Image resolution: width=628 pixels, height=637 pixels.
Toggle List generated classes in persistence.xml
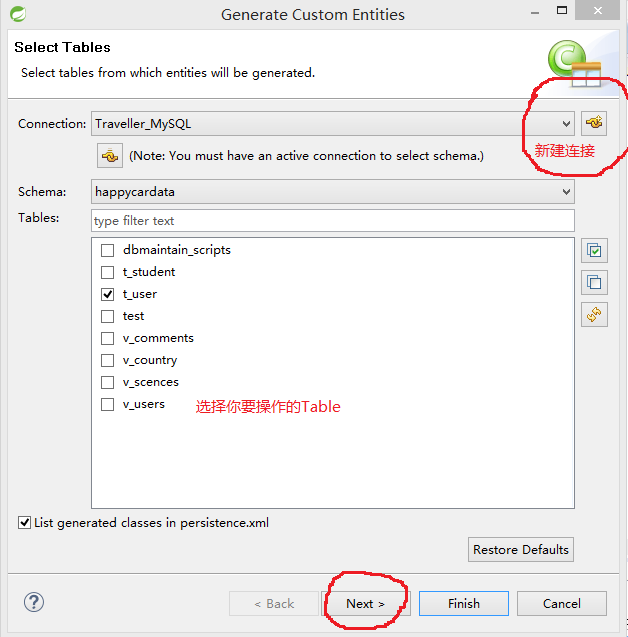pyautogui.click(x=24, y=522)
